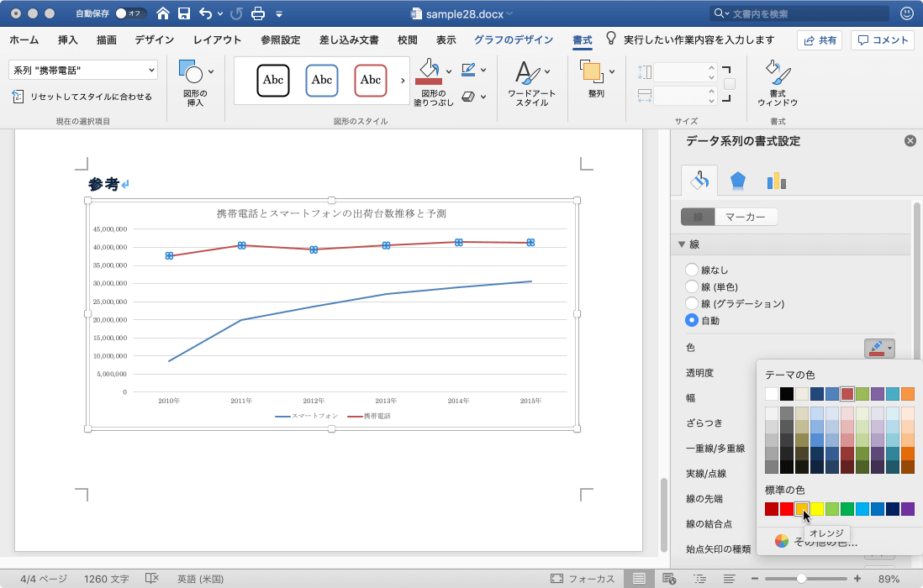The height and width of the screenshot is (588, 923).
Task: Open the Insert Shapes dropdown arrow
Action: click(211, 71)
